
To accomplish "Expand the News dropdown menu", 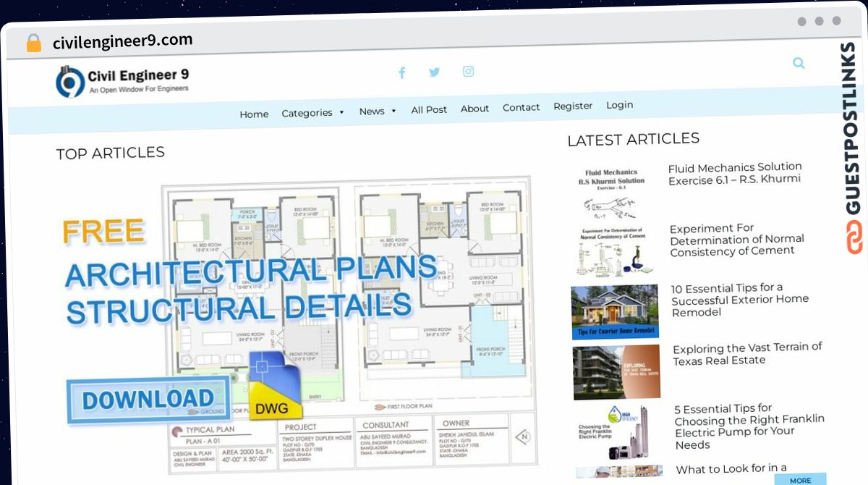I will [x=378, y=111].
